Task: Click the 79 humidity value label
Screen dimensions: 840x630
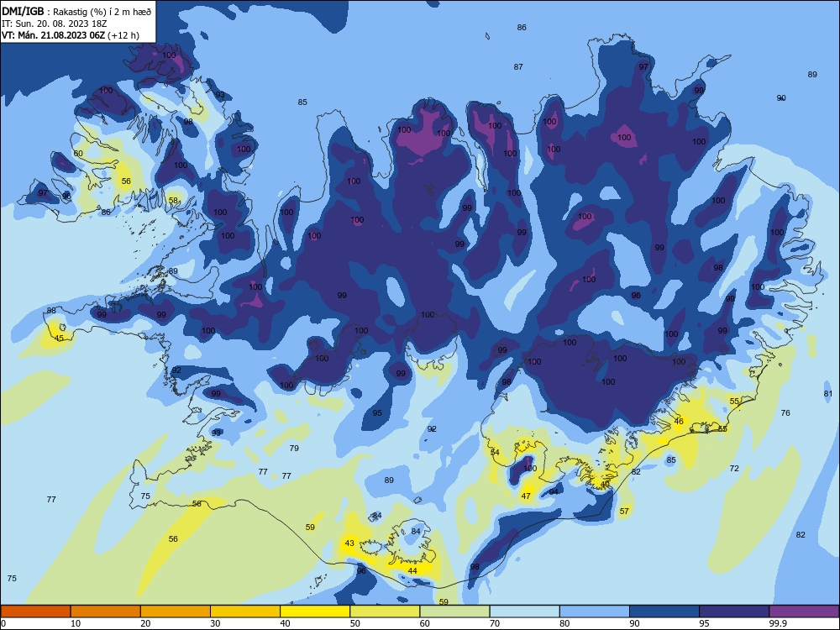Action: point(294,448)
